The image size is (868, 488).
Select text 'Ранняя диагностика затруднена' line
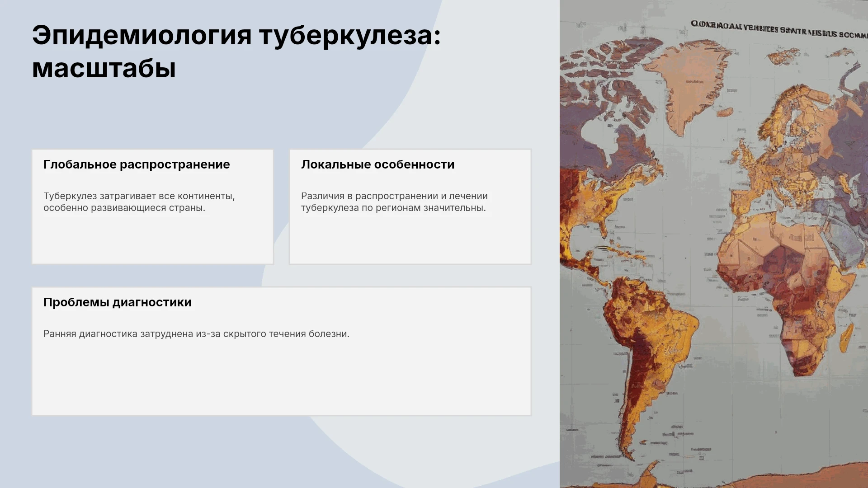[x=196, y=334]
